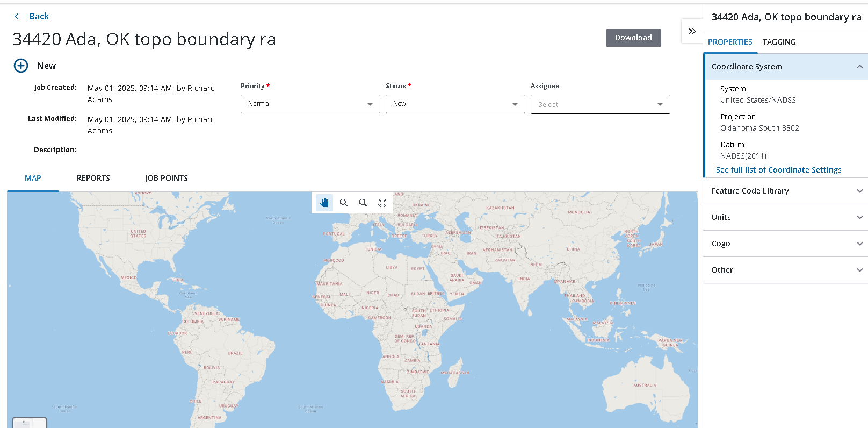The image size is (868, 428).
Task: Select the TAGGING tab
Action: [x=779, y=42]
